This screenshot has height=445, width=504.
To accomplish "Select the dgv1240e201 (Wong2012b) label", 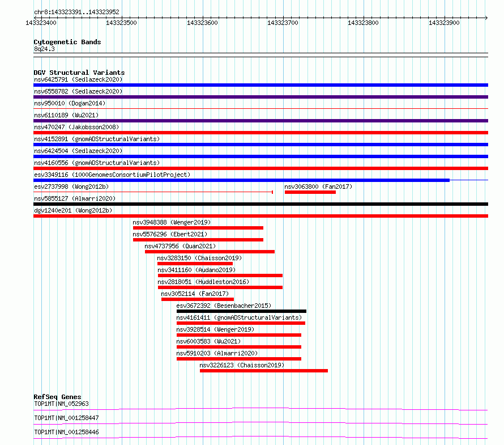I will (x=73, y=210).
